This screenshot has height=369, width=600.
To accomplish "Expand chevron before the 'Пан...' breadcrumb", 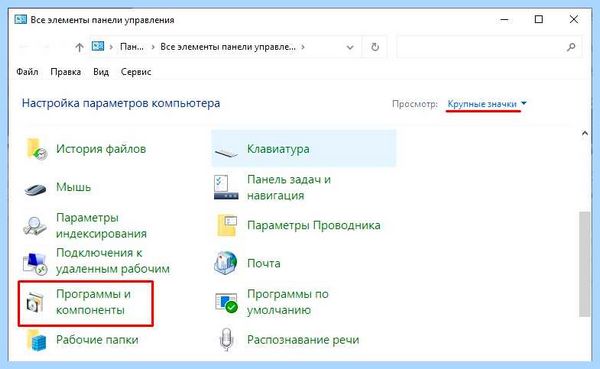I will (x=111, y=47).
